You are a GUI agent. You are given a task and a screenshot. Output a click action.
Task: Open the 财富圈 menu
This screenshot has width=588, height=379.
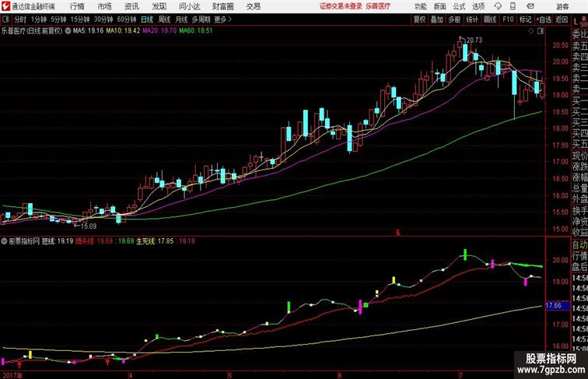click(222, 6)
